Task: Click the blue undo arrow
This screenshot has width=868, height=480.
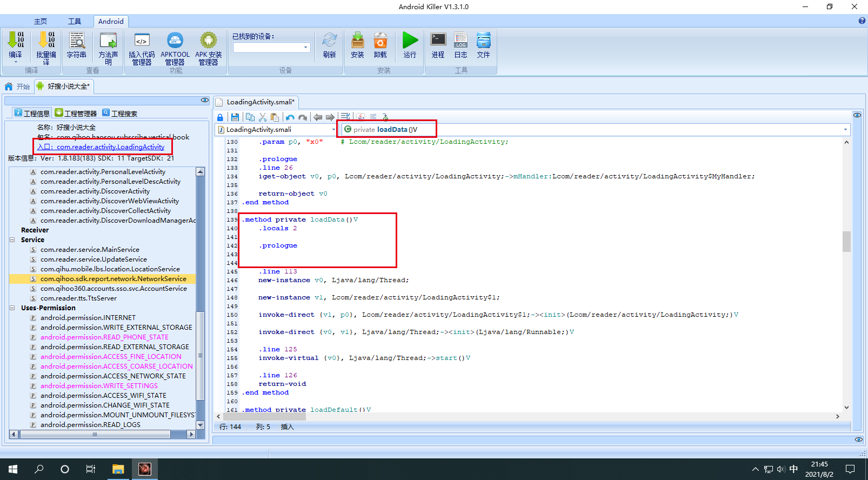Action: click(290, 117)
